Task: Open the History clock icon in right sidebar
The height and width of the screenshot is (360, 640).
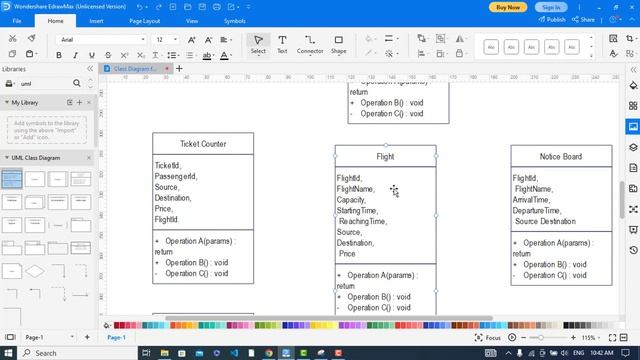Action: point(633,250)
